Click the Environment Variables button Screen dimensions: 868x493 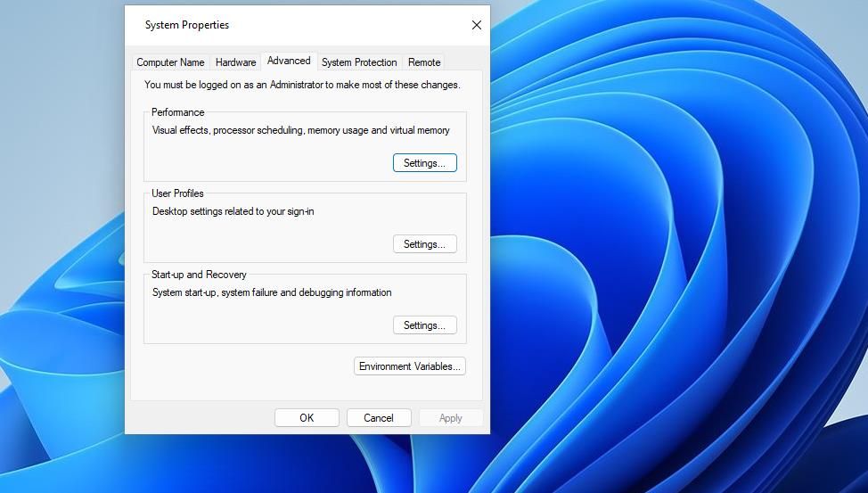pos(410,366)
